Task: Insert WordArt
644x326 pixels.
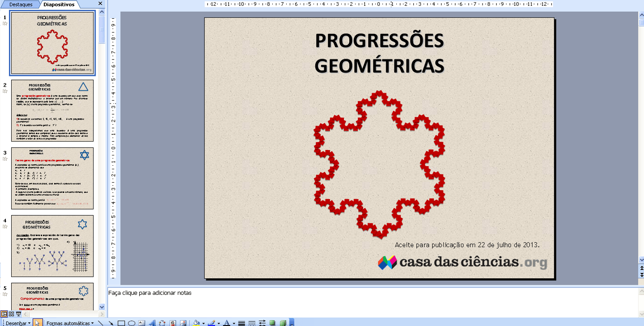Action: pos(152,323)
